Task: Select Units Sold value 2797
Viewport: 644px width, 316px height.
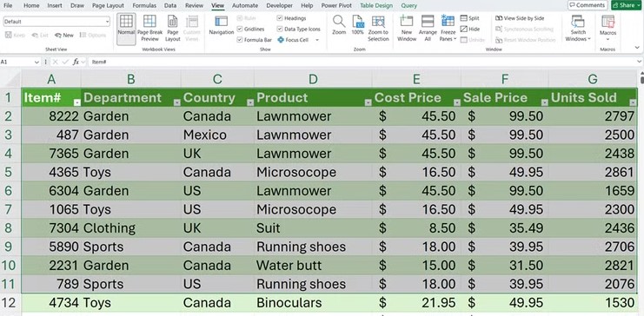Action: pyautogui.click(x=593, y=116)
